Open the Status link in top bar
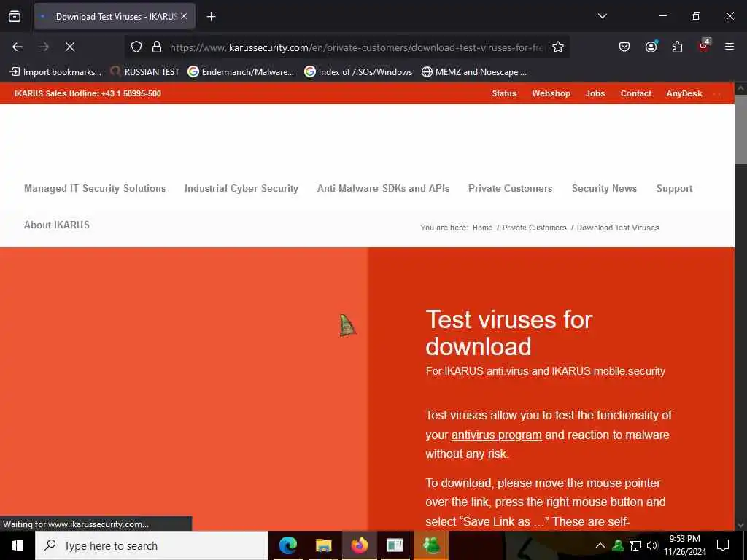 pos(504,93)
